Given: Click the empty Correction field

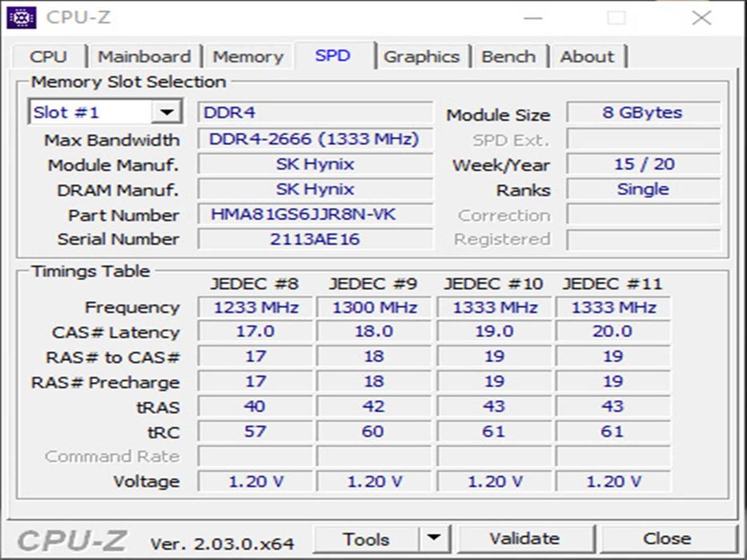Looking at the screenshot, I should (643, 214).
